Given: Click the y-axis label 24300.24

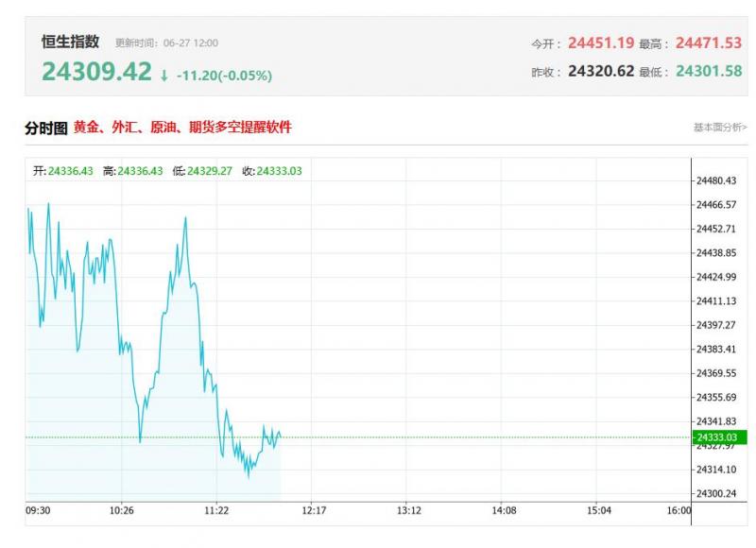Looking at the screenshot, I should 716,493.
